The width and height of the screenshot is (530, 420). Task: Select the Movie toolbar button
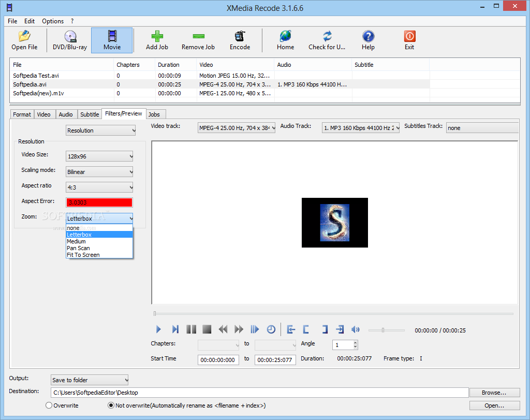tap(112, 40)
